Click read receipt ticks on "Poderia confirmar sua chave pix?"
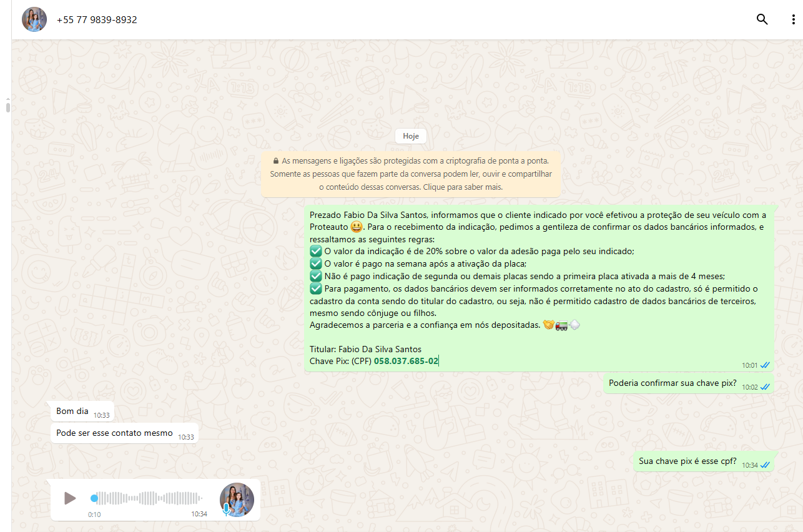 [x=765, y=387]
